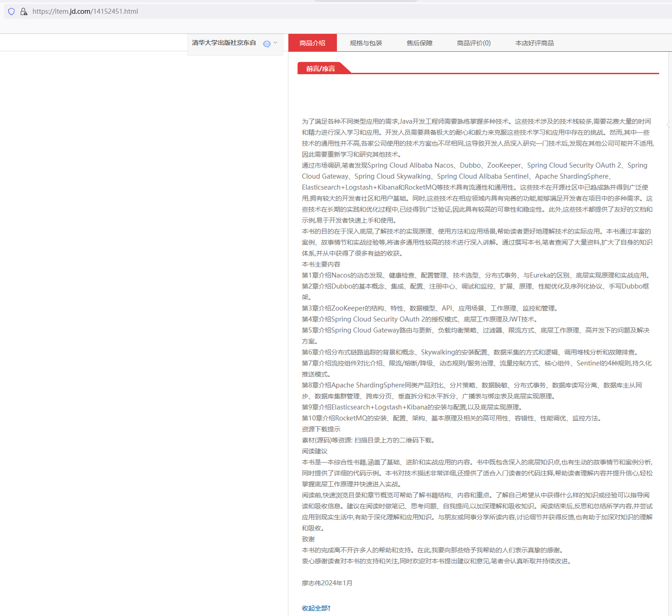
Task: View the 商品评价(0) tab
Action: click(x=474, y=43)
